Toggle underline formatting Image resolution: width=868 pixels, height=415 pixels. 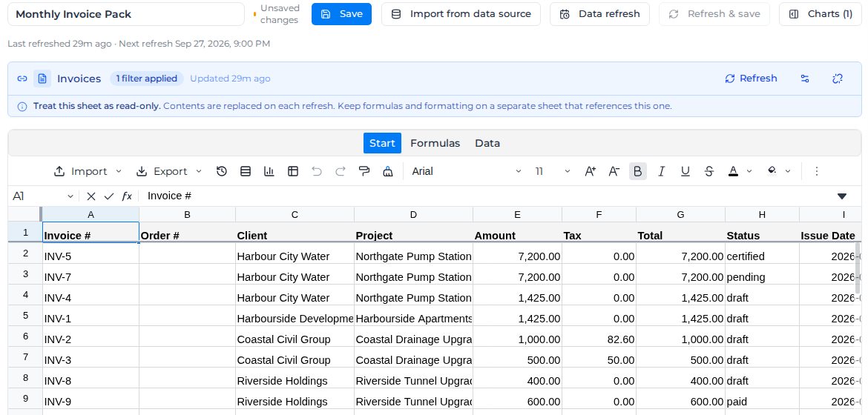coord(685,171)
